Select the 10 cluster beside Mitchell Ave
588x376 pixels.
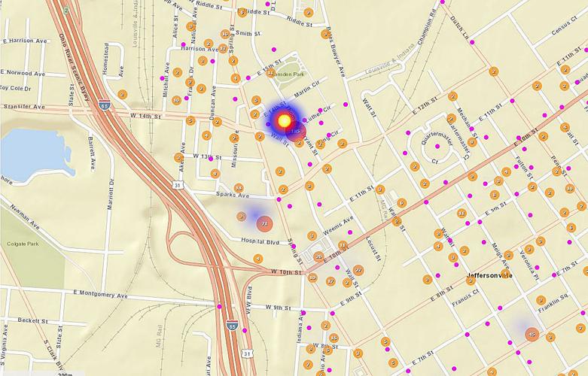[176, 100]
